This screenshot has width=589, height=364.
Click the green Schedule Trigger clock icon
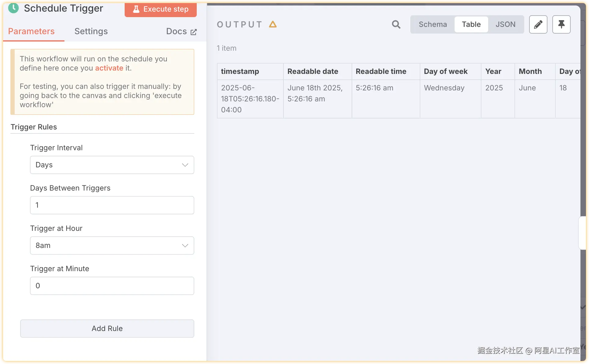click(13, 8)
